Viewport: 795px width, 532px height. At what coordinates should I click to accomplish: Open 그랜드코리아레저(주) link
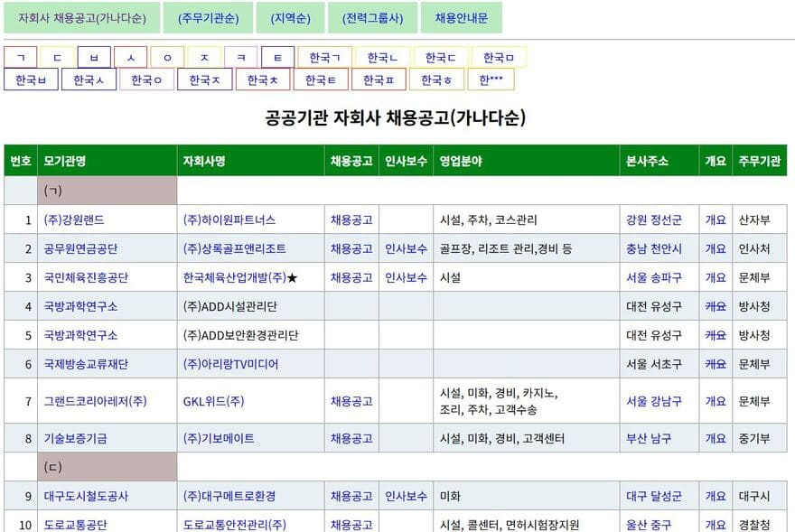(96, 401)
